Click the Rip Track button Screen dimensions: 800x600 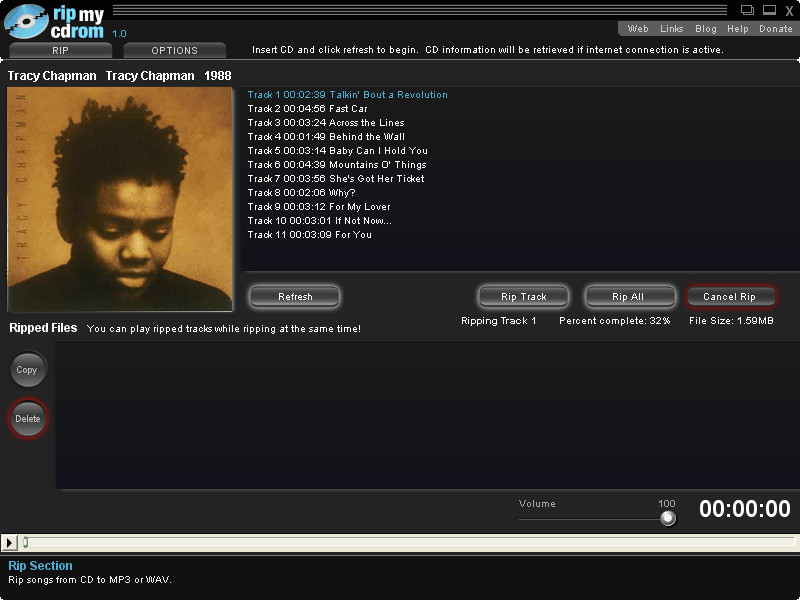tap(523, 296)
